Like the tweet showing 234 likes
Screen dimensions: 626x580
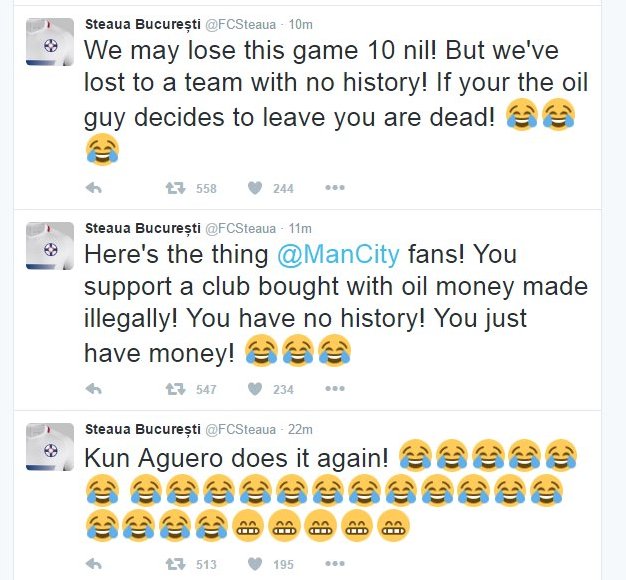coord(255,389)
